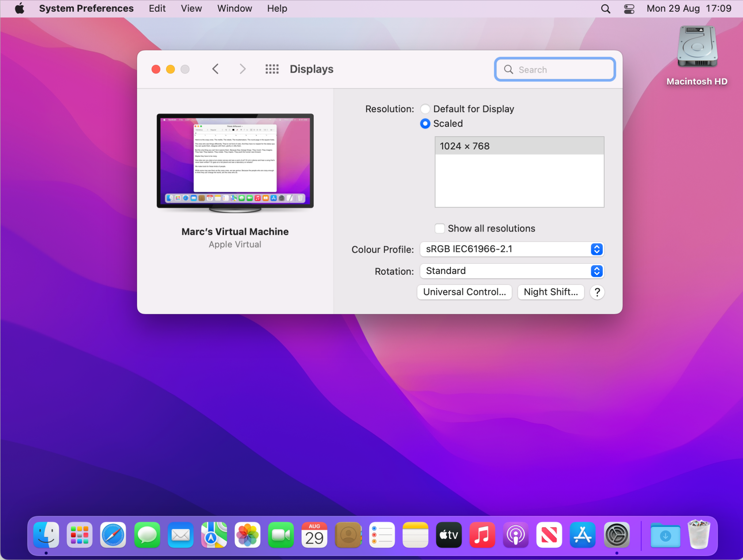Click System Preferences icon in Dock
This screenshot has width=743, height=560.
pyautogui.click(x=617, y=535)
